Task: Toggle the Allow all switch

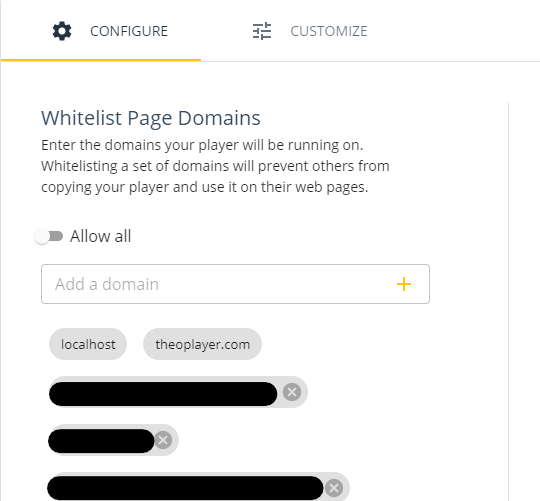Action: 49,236
